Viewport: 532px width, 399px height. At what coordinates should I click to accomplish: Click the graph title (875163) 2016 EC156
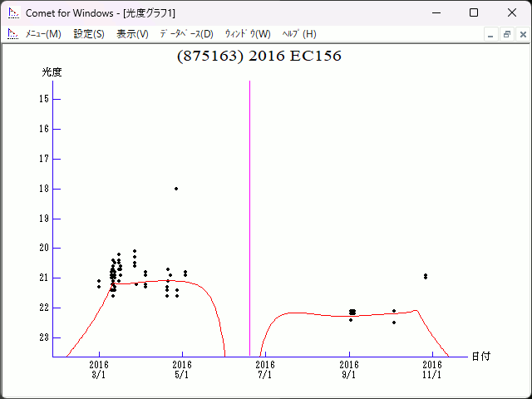(259, 56)
